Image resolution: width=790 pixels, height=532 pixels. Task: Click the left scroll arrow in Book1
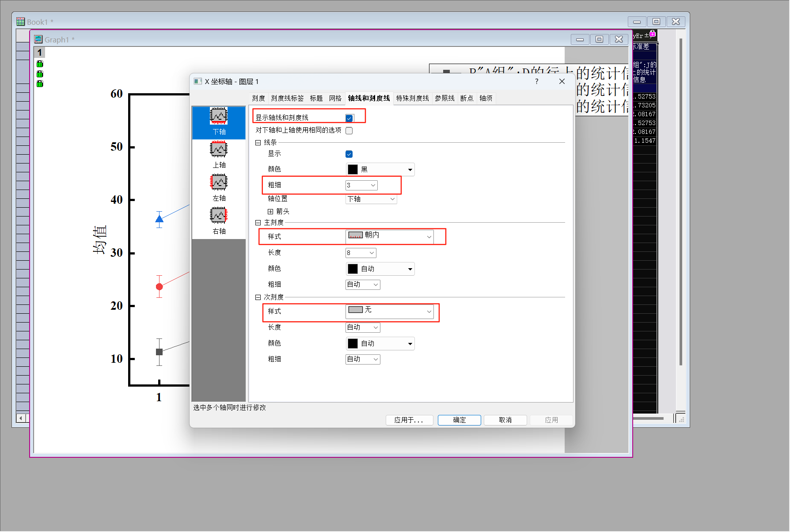tap(21, 418)
